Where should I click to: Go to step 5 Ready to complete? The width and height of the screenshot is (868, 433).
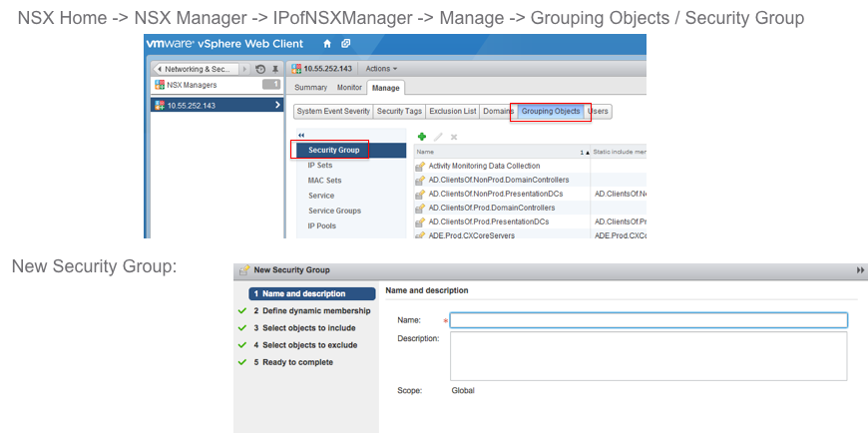(293, 363)
